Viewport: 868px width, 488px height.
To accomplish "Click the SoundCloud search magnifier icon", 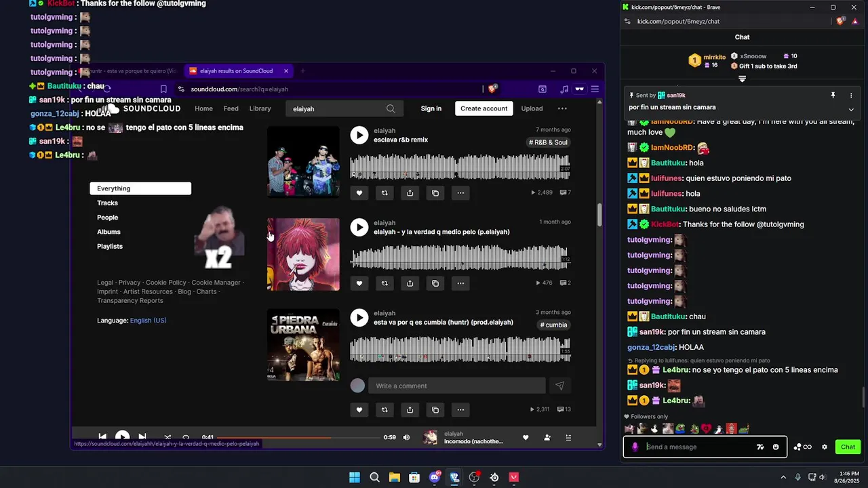I will (391, 108).
